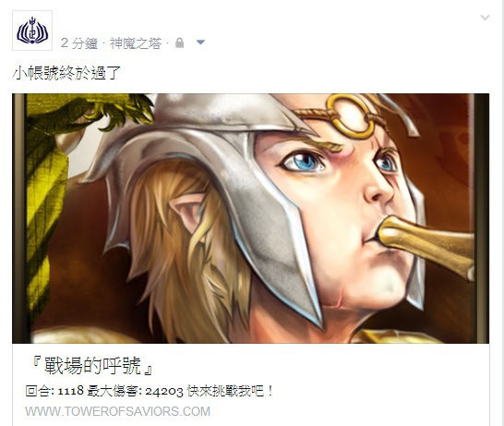Open the post options chevron menu

[485, 18]
